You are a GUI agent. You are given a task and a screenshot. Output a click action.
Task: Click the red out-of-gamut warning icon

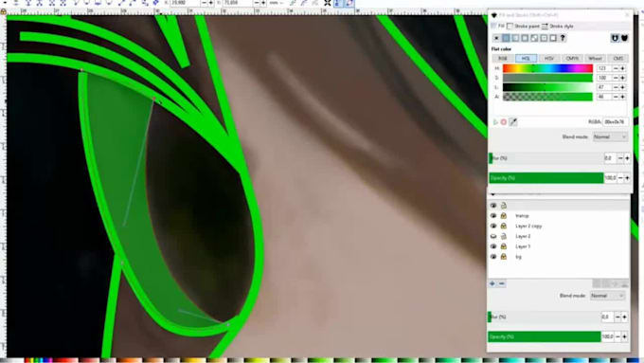pos(504,121)
